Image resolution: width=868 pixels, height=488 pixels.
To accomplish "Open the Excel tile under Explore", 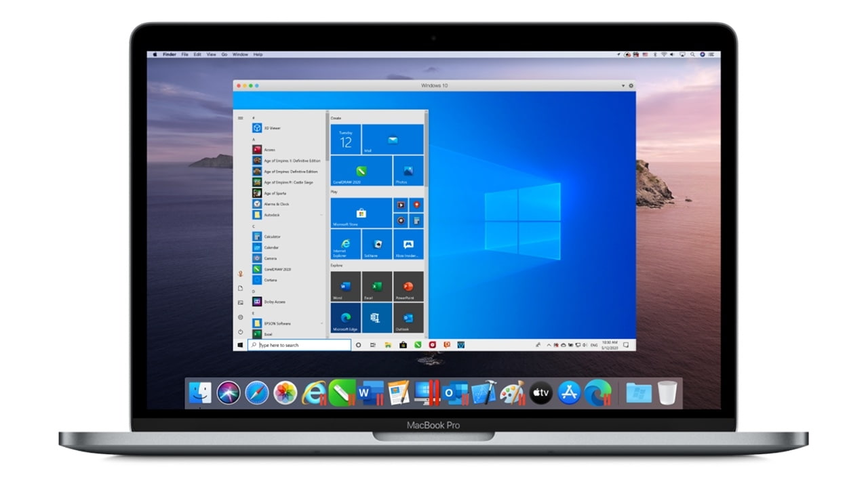I will pyautogui.click(x=377, y=287).
